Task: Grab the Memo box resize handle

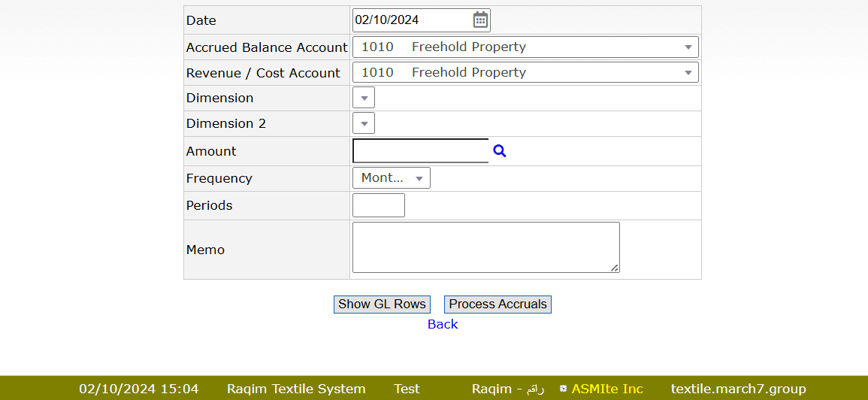Action: pyautogui.click(x=614, y=267)
